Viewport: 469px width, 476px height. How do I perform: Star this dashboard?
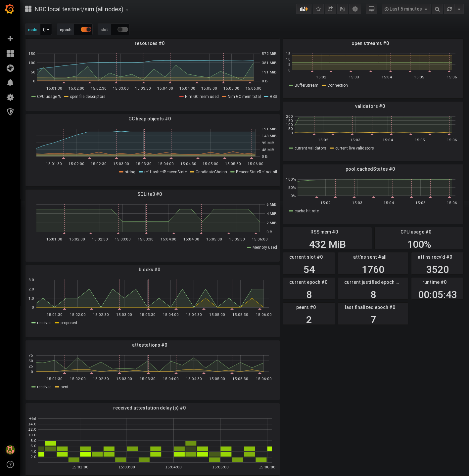(x=318, y=9)
